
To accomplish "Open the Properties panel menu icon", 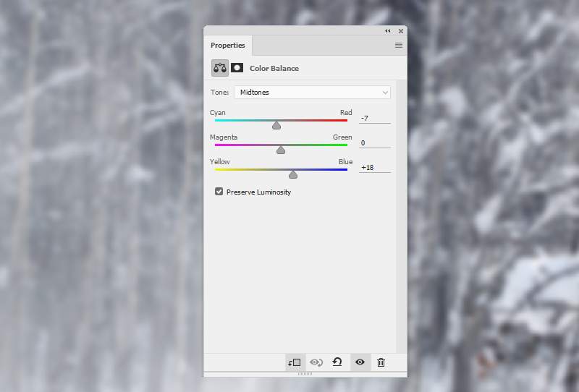I will click(x=399, y=45).
